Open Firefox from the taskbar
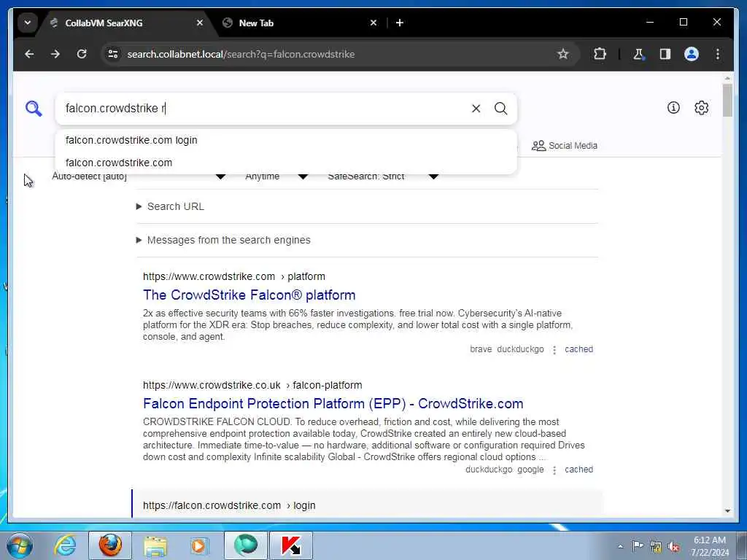This screenshot has width=747, height=560. 110,545
